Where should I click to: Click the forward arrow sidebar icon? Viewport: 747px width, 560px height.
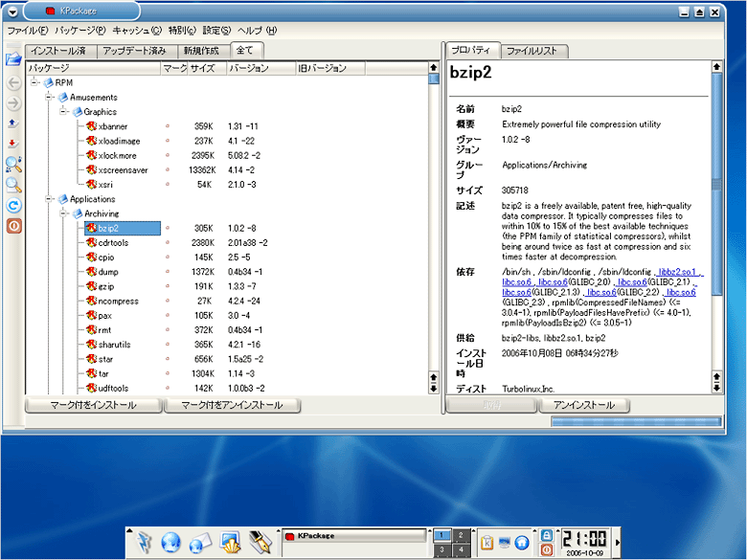click(13, 102)
